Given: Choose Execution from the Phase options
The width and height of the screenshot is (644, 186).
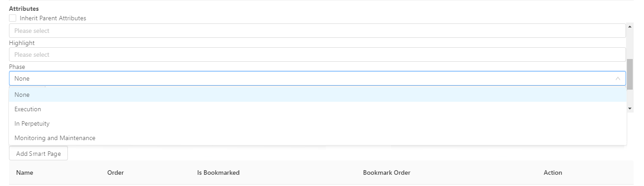Looking at the screenshot, I should [x=28, y=109].
